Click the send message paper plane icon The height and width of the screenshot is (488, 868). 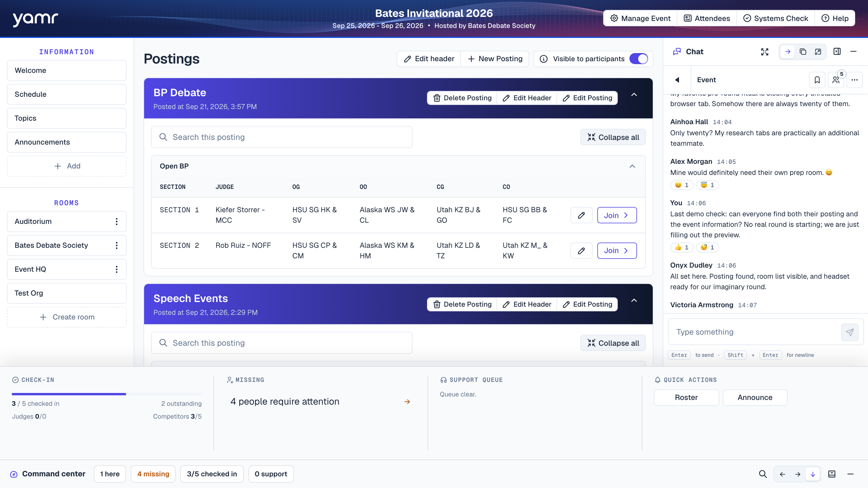coord(850,332)
